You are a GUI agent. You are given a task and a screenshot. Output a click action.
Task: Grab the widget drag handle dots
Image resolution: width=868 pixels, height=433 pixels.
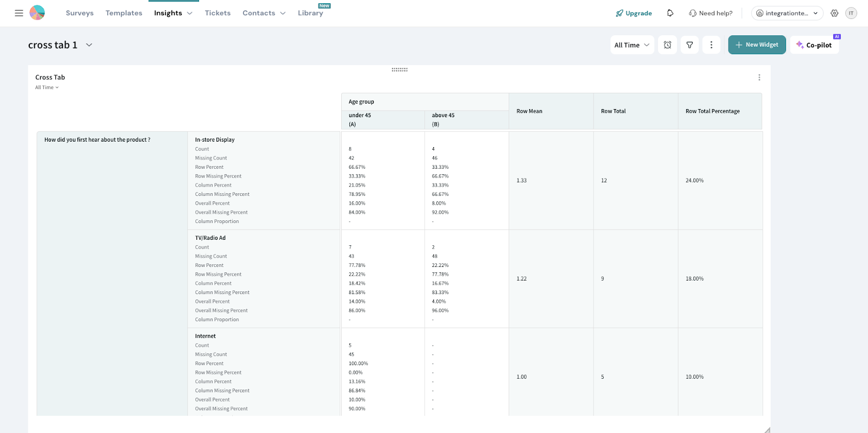click(x=399, y=69)
